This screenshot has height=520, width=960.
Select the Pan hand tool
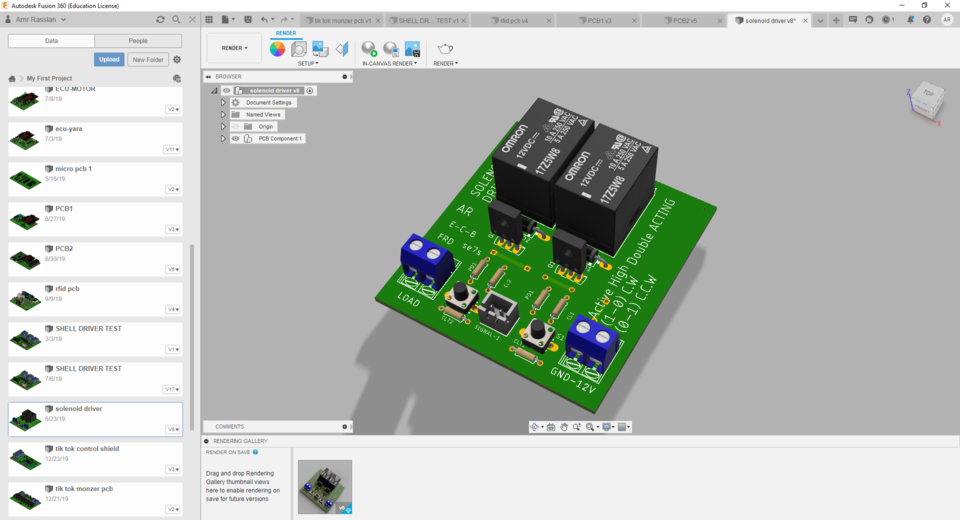coord(564,427)
